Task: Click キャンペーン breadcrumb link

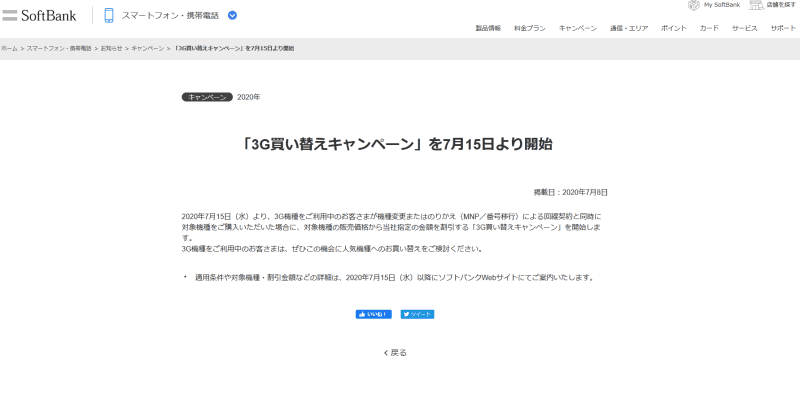Action: tap(147, 48)
